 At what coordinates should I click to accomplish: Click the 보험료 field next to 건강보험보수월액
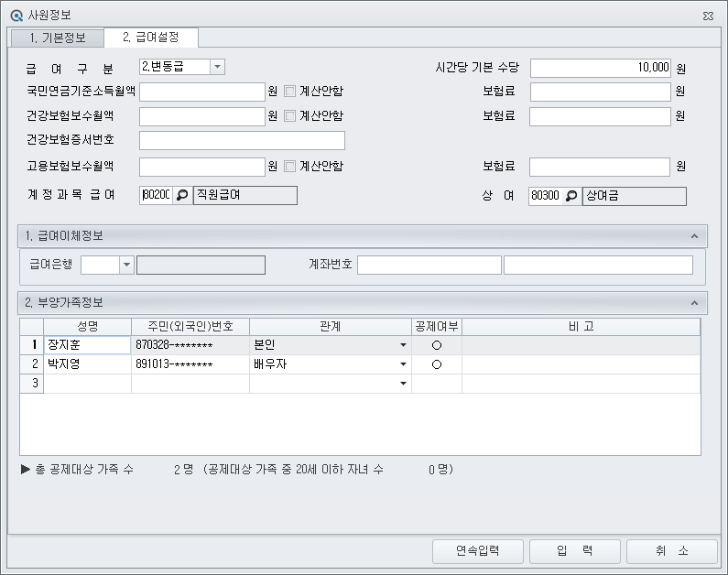click(601, 116)
